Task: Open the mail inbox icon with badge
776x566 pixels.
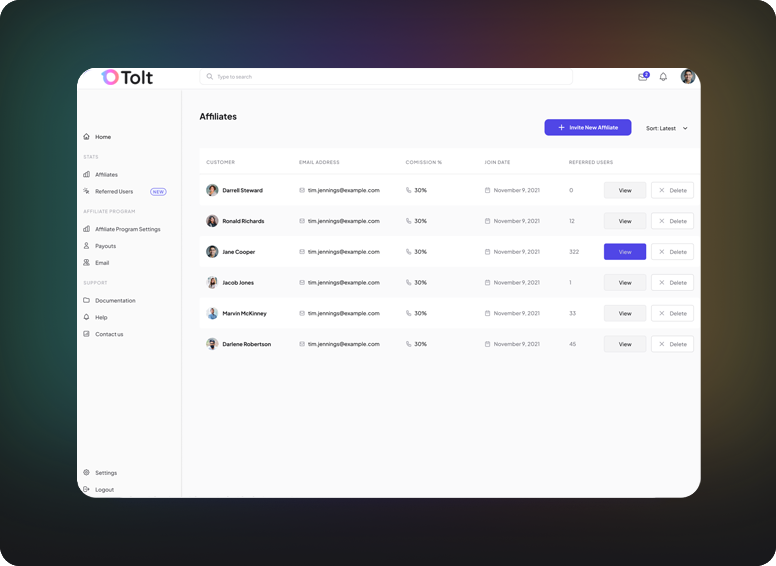Action: click(x=643, y=77)
